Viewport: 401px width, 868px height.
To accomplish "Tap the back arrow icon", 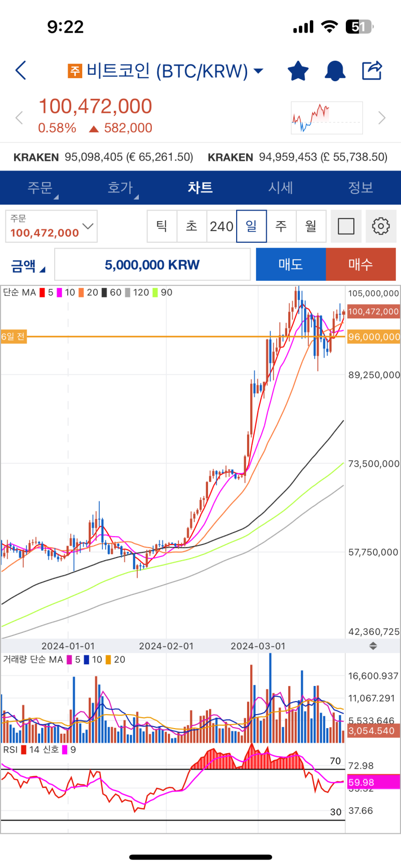I will pos(21,71).
